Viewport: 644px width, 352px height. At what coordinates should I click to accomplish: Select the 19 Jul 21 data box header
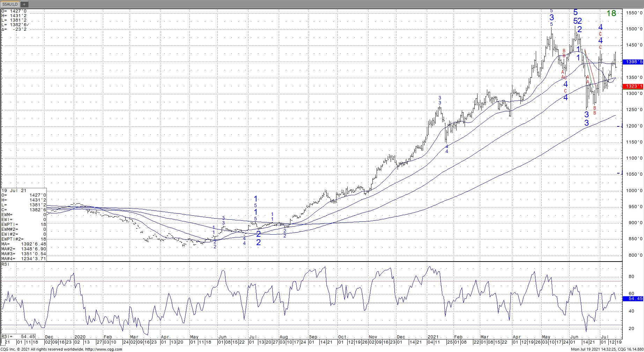click(14, 190)
